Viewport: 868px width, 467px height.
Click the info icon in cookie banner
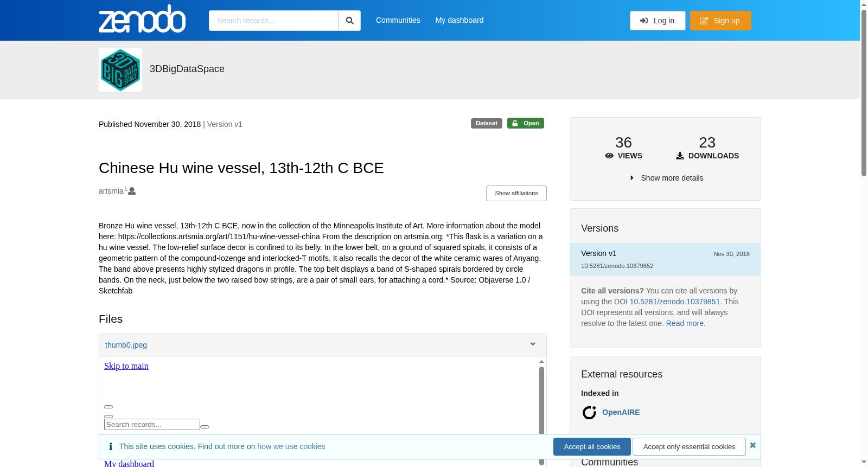coord(111,446)
